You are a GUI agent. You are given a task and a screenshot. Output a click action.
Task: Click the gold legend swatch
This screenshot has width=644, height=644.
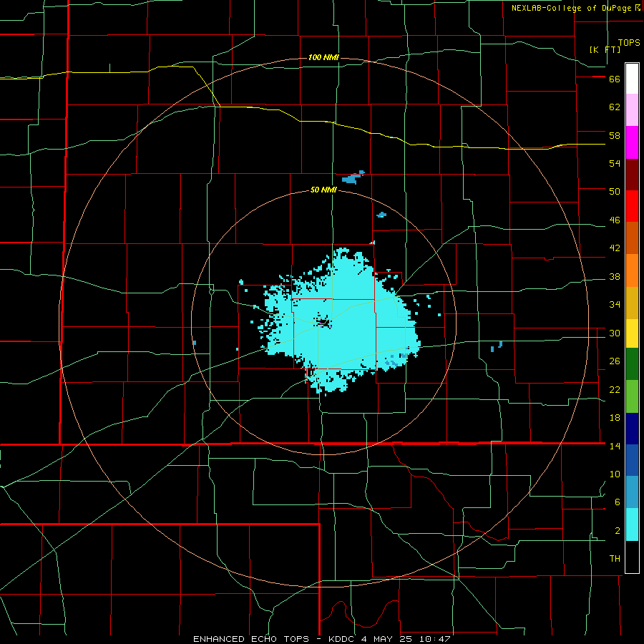click(x=632, y=303)
